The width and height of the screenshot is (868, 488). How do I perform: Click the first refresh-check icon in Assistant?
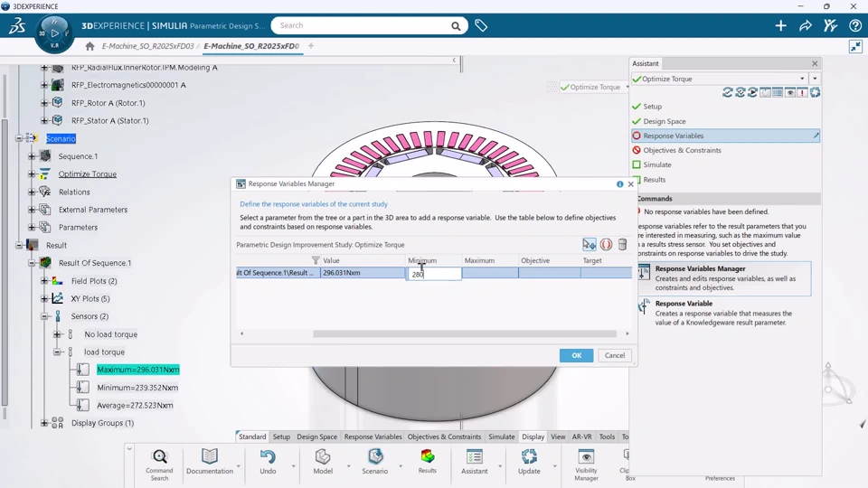727,92
